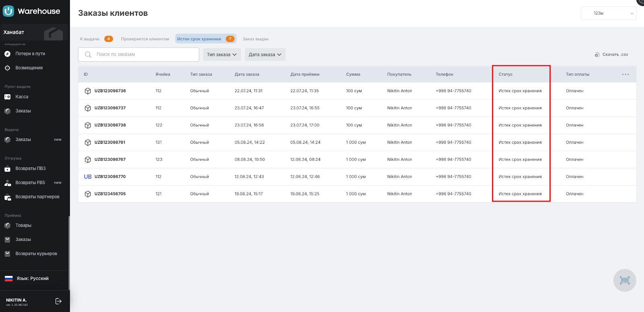Click the Касса sidebar icon
Viewport: 644px width, 312px height.
coord(7,97)
